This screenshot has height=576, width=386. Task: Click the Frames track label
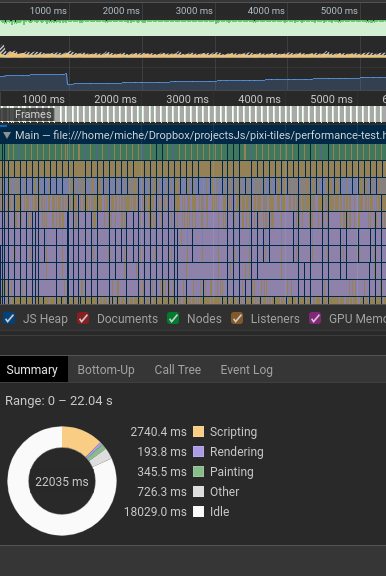click(x=33, y=114)
